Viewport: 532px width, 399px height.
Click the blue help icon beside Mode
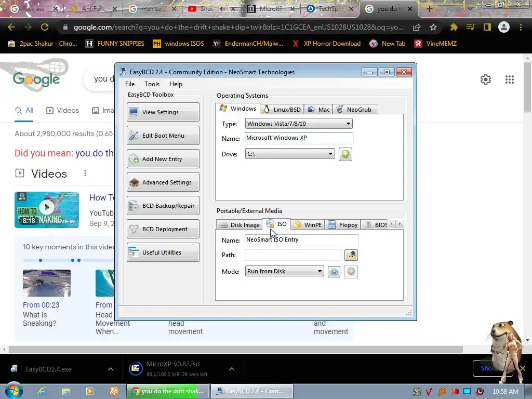click(334, 271)
